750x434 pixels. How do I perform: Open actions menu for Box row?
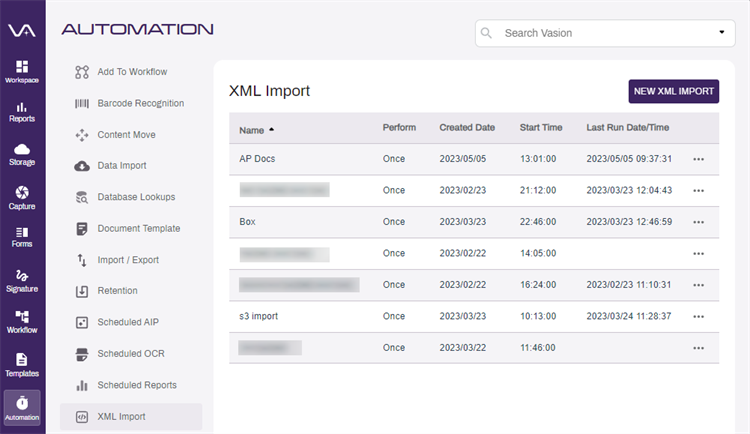coord(698,223)
